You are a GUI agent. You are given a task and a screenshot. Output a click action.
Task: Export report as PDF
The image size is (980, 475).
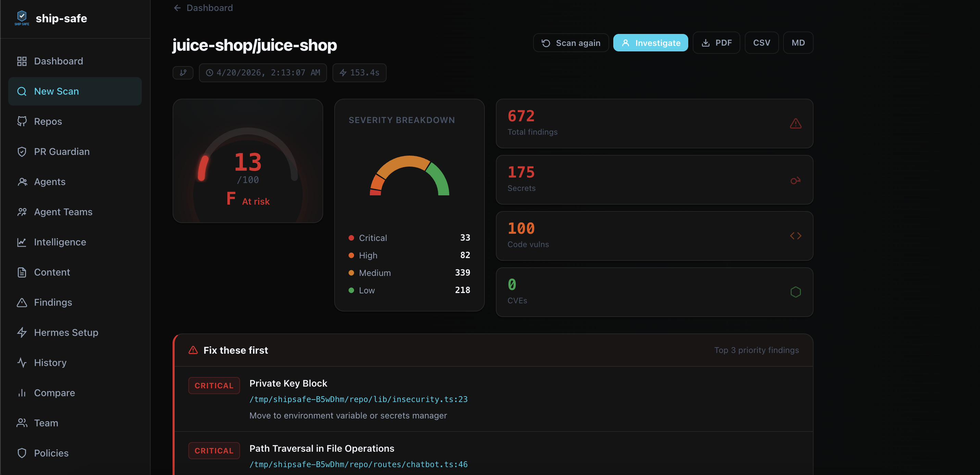click(716, 42)
